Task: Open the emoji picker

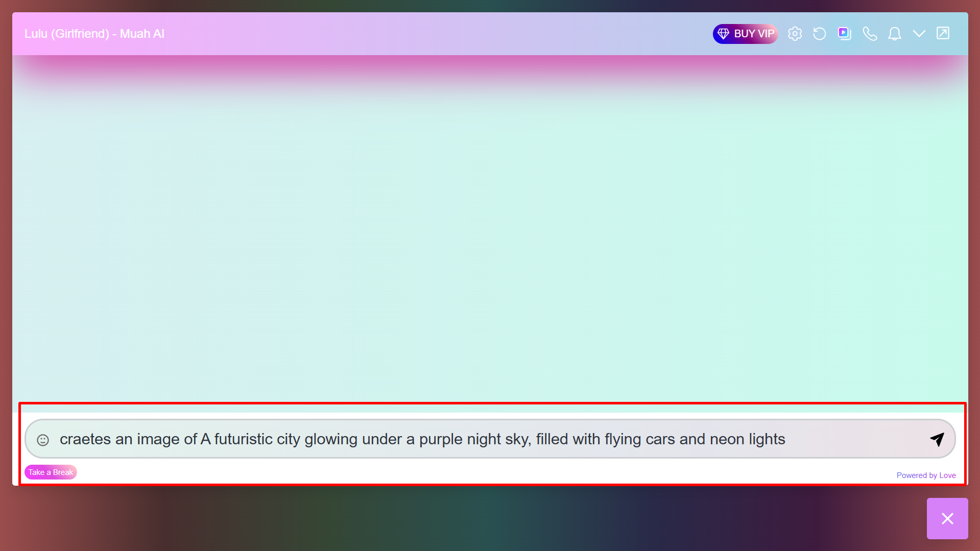Action: click(x=43, y=440)
